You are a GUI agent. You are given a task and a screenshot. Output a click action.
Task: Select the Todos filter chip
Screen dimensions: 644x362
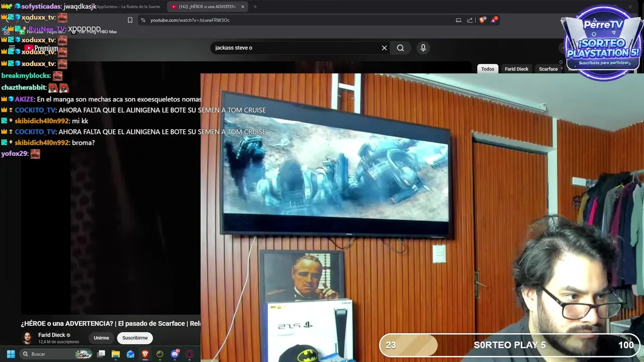coord(488,69)
